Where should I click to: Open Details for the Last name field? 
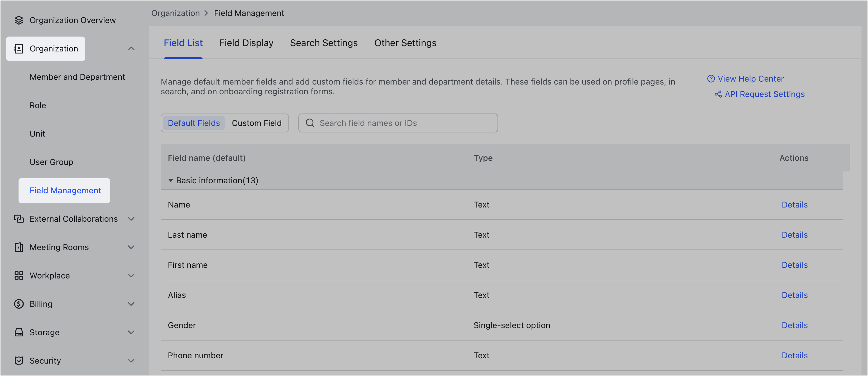point(794,235)
